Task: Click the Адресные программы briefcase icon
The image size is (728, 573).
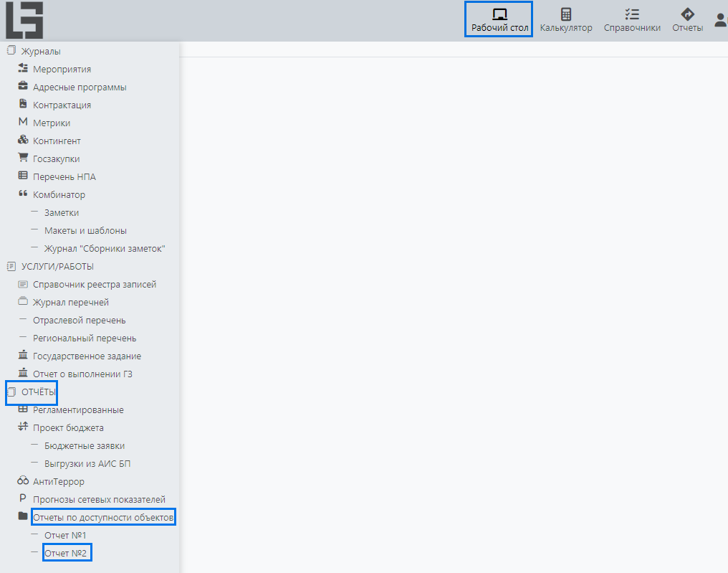Action: tap(23, 87)
